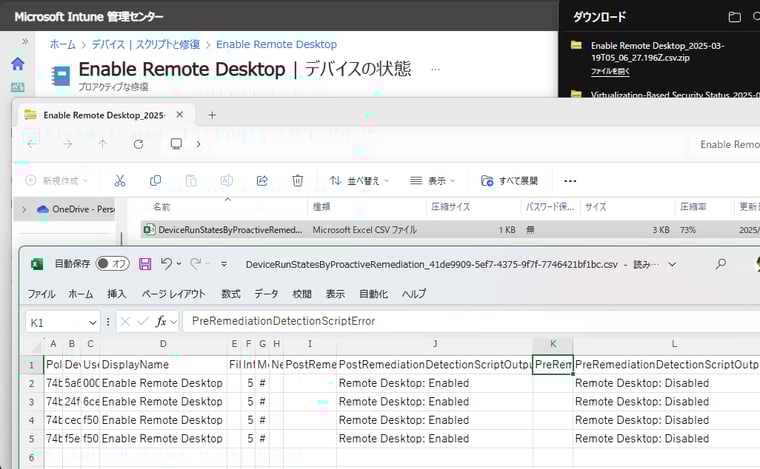Open the データ ribbon tab
The width and height of the screenshot is (760, 469).
click(266, 294)
